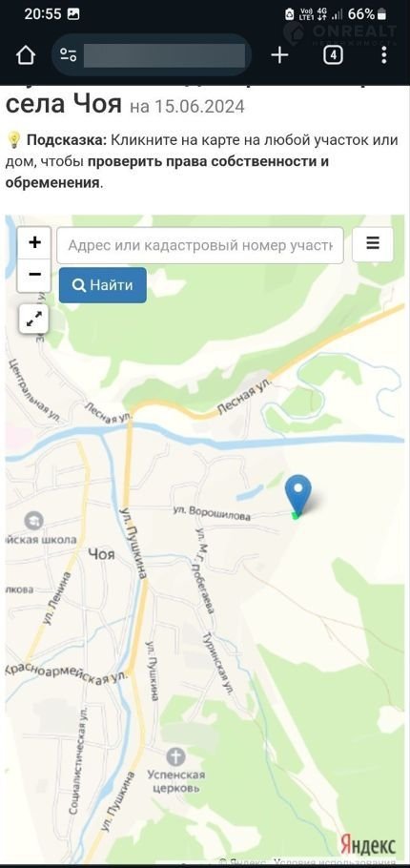Click the ул. Ворошилова street label
Viewport: 410px width, 868px height.
point(212,512)
